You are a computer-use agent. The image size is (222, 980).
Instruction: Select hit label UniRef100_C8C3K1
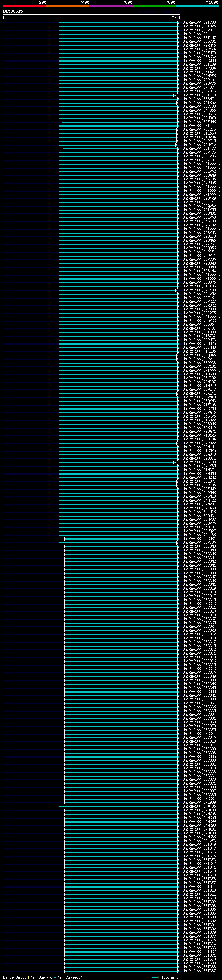(199, 538)
